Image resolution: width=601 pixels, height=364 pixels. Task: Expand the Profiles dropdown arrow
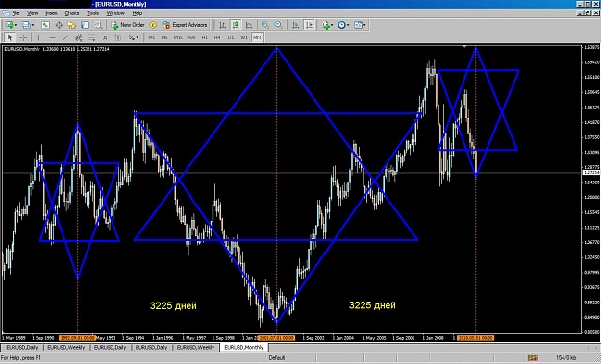tap(33, 25)
